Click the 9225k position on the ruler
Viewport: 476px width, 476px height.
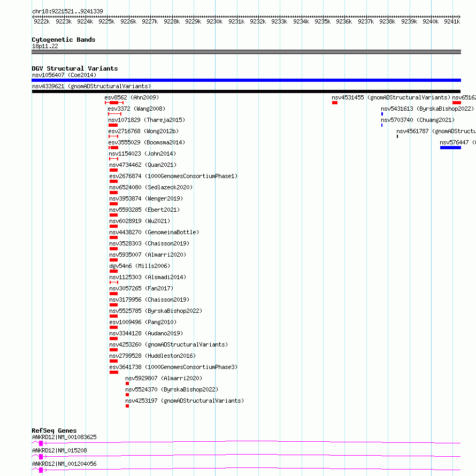tap(106, 21)
